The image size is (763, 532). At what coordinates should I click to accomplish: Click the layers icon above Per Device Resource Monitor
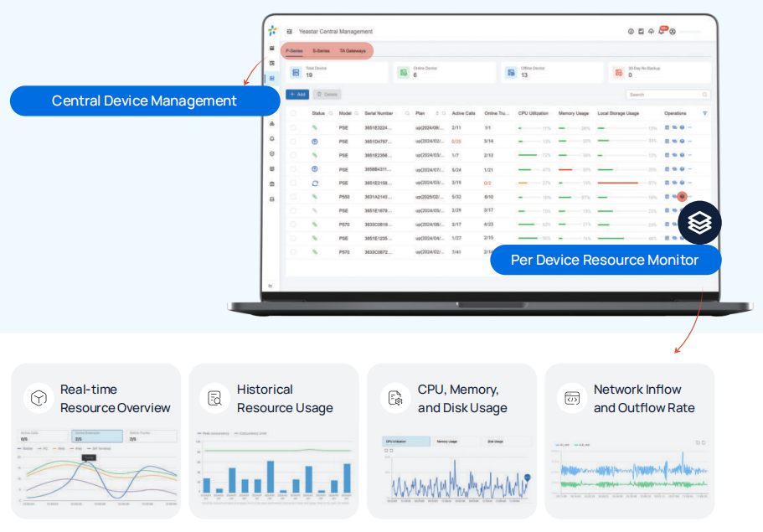(699, 223)
